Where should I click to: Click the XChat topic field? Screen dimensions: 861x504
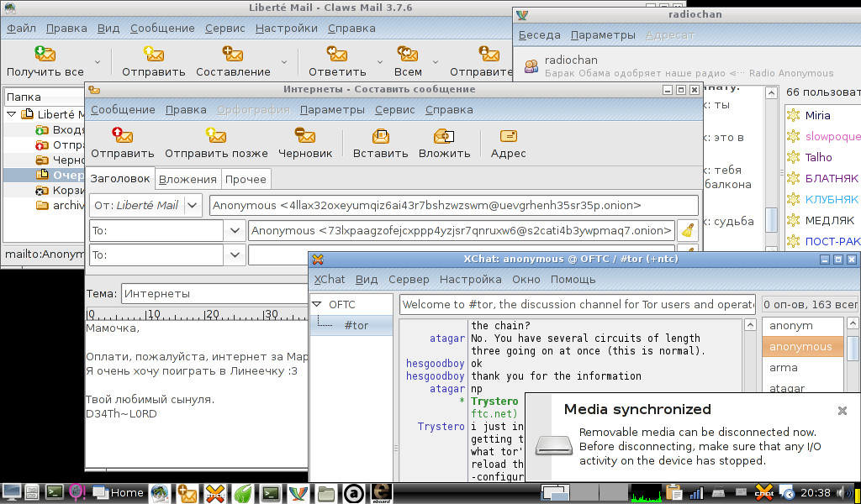coord(578,304)
